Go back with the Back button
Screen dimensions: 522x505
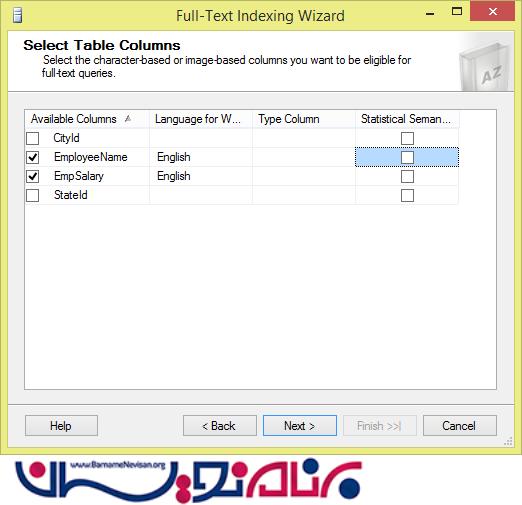click(x=220, y=425)
